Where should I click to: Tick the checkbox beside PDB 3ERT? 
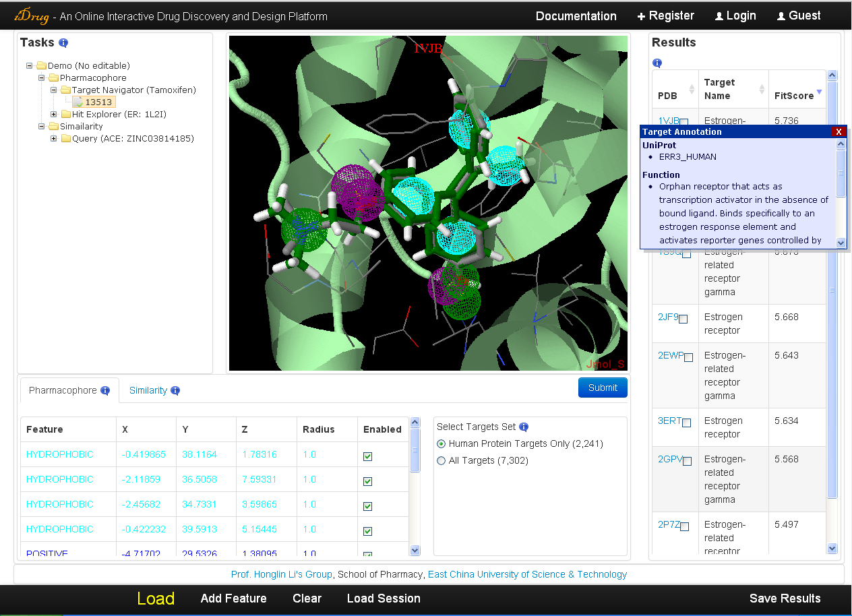pyautogui.click(x=686, y=423)
